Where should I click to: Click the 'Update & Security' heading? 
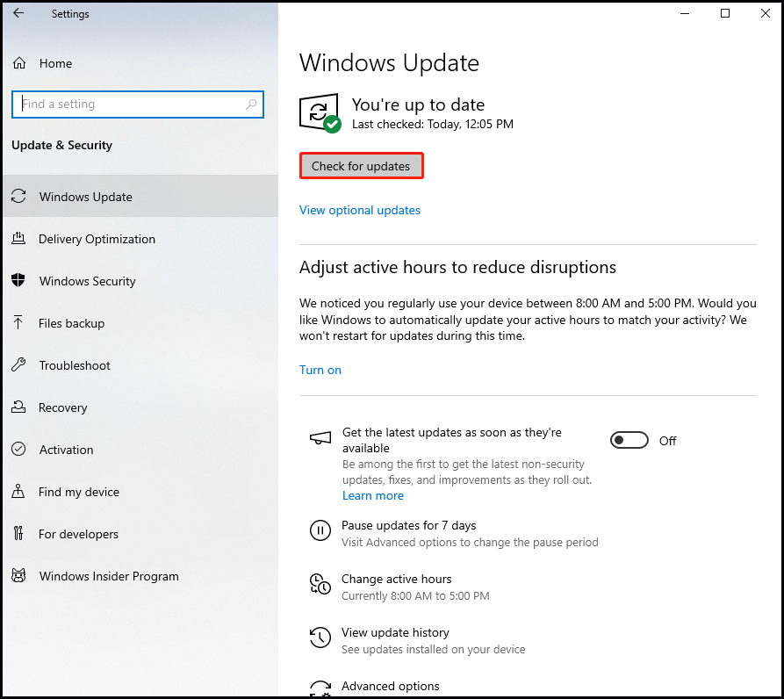(61, 145)
